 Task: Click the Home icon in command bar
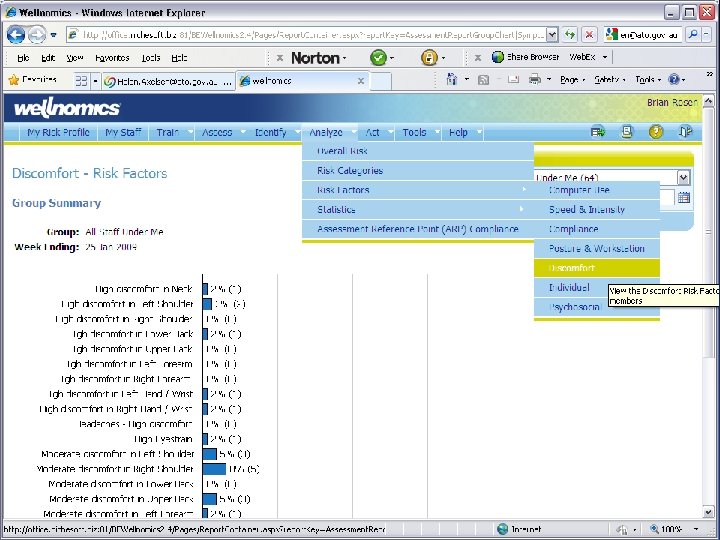[452, 80]
